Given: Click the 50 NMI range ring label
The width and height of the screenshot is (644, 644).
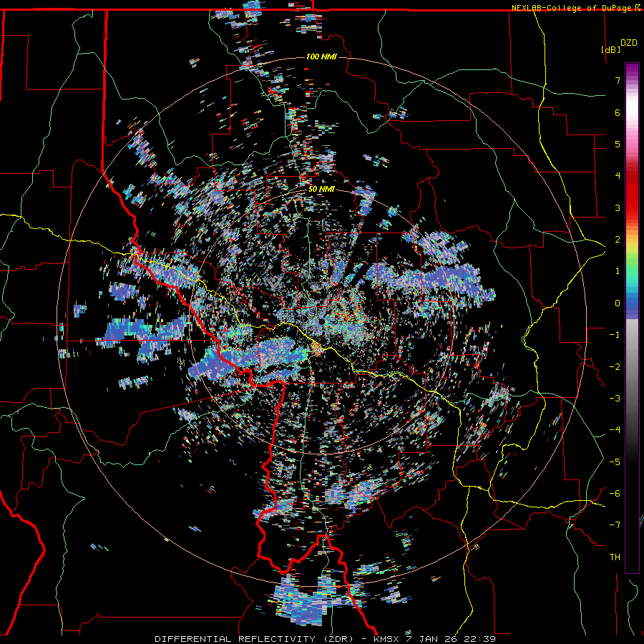Looking at the screenshot, I should click(x=321, y=190).
